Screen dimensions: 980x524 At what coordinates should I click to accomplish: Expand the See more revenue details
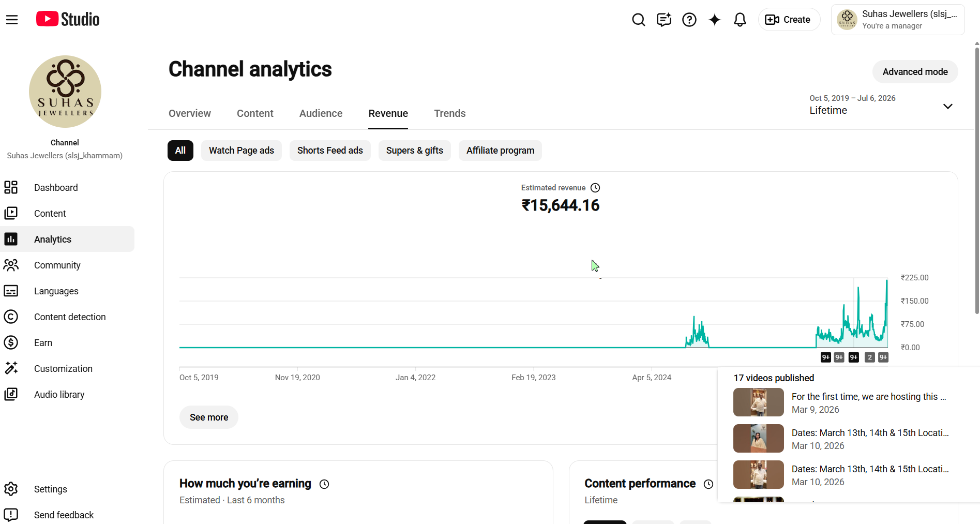pos(209,417)
